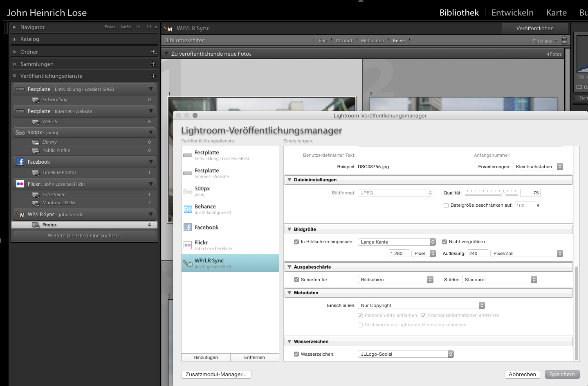Click the Qualität slider handle

coord(503,194)
